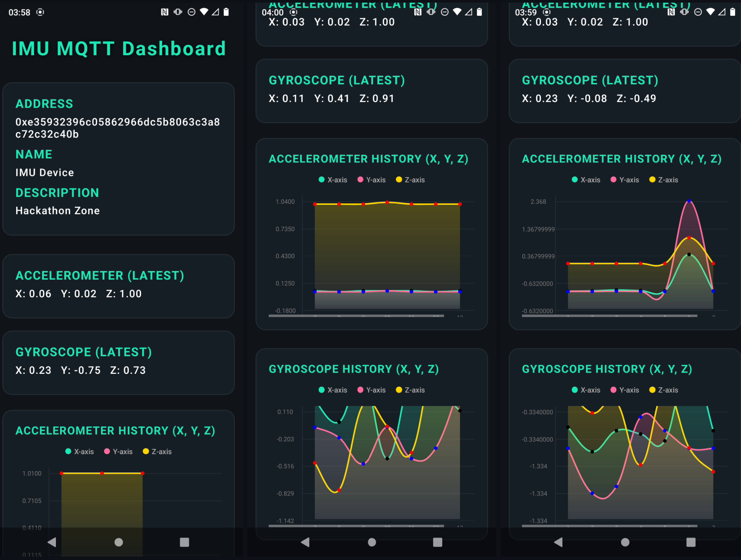Tap the IMU MQTT Dashboard title

[119, 49]
